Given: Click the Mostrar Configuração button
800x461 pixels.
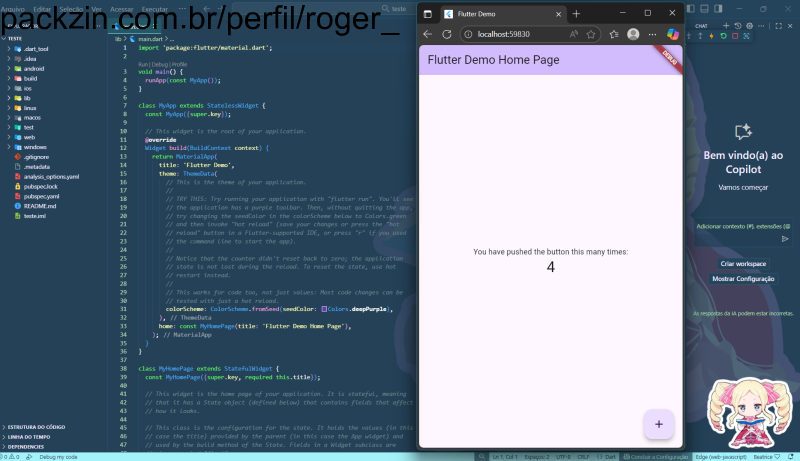Looking at the screenshot, I should [x=742, y=279].
